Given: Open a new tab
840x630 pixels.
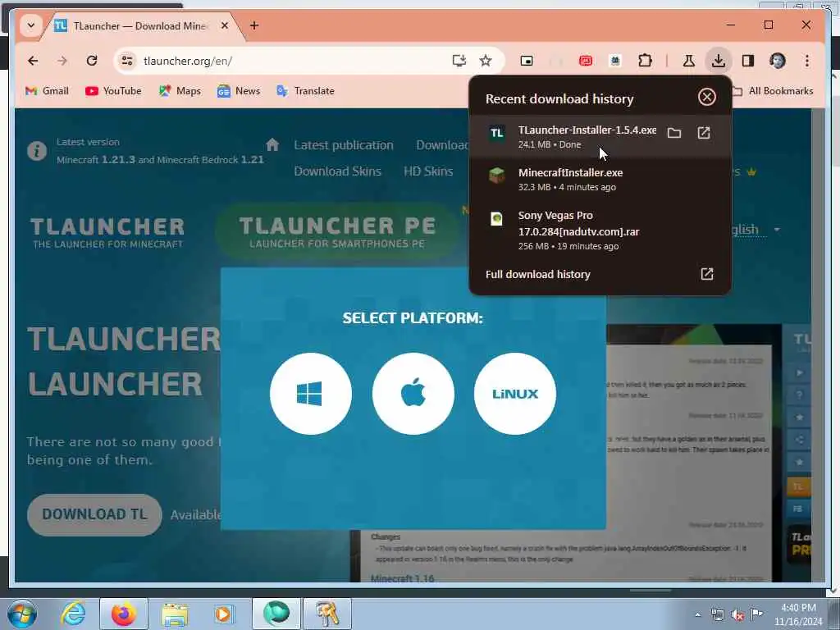Looking at the screenshot, I should point(254,25).
